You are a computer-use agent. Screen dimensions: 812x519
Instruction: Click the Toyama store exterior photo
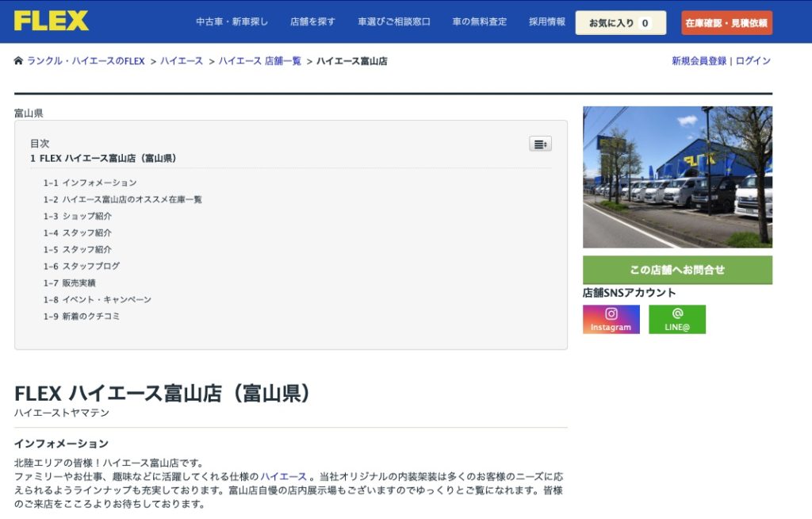click(x=677, y=177)
